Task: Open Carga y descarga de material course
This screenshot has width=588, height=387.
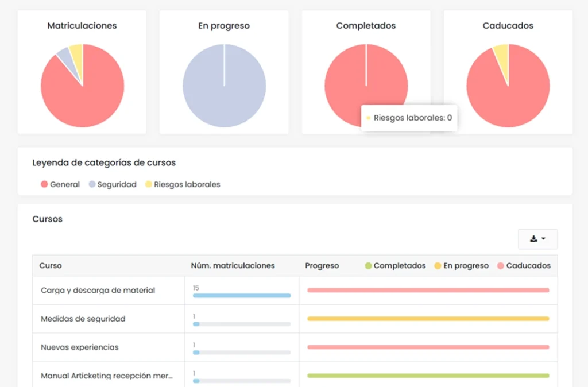Action: 98,291
